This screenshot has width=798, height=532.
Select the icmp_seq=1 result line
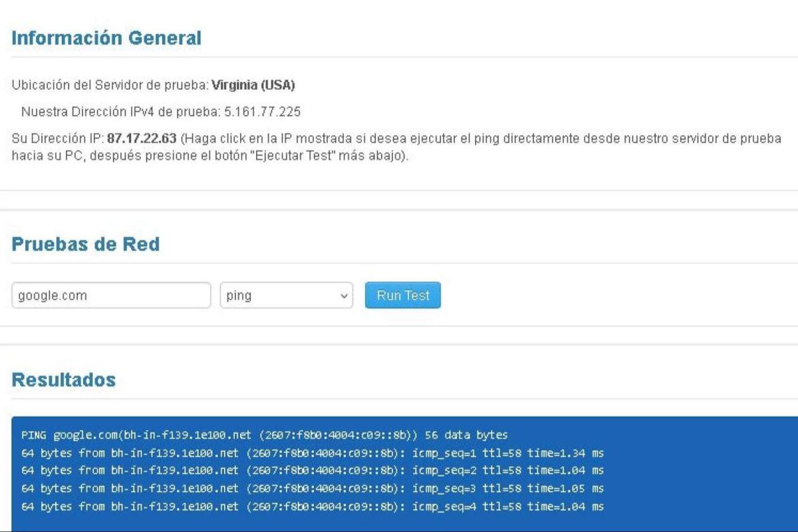313,453
